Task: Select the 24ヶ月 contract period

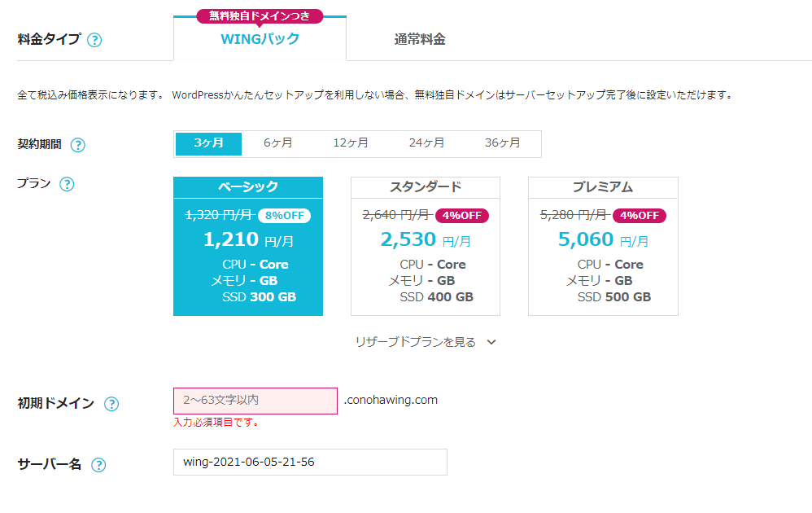Action: click(426, 143)
